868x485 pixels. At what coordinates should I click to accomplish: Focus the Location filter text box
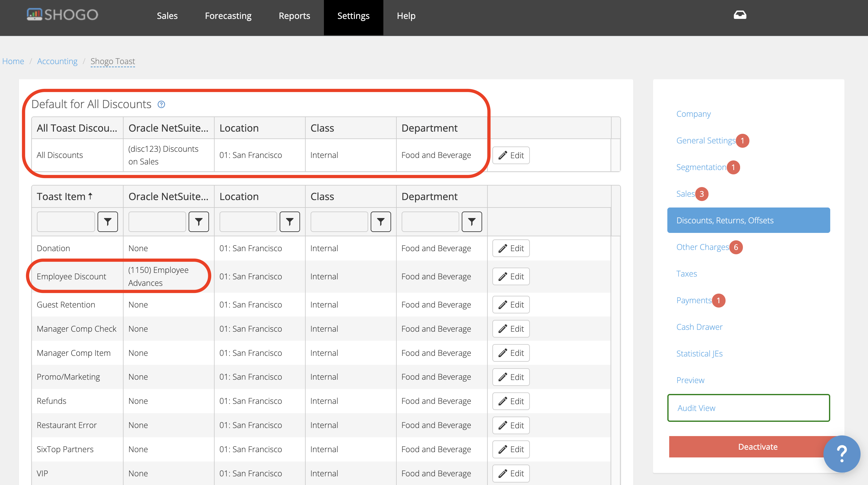click(x=248, y=221)
